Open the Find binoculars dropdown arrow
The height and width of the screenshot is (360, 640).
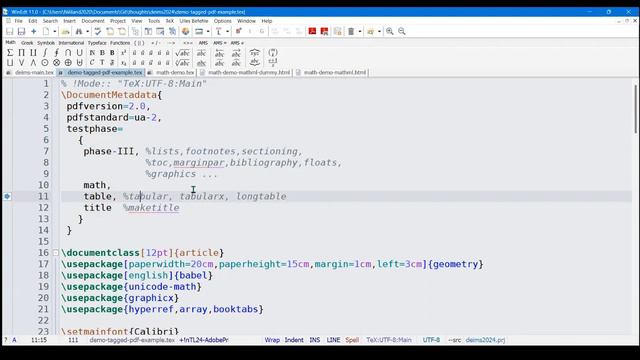(87, 31)
